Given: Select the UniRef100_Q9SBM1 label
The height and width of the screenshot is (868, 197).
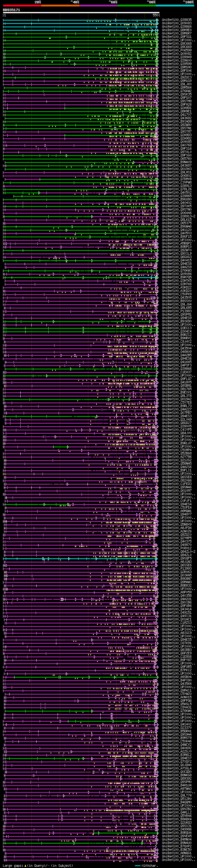Looking at the screenshot, I should 177,386.
